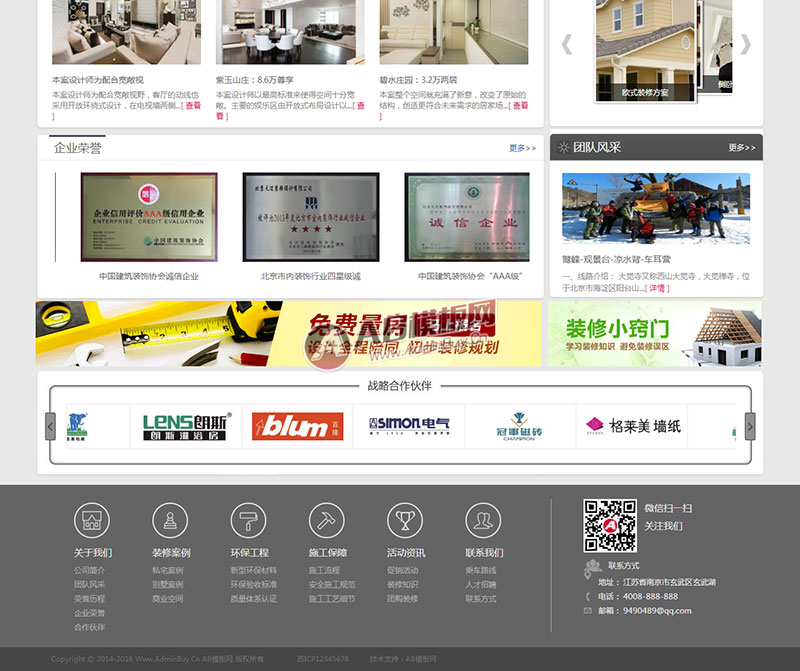The width and height of the screenshot is (800, 671).
Task: Open 公司简介 in the footer menu
Action: point(89,570)
